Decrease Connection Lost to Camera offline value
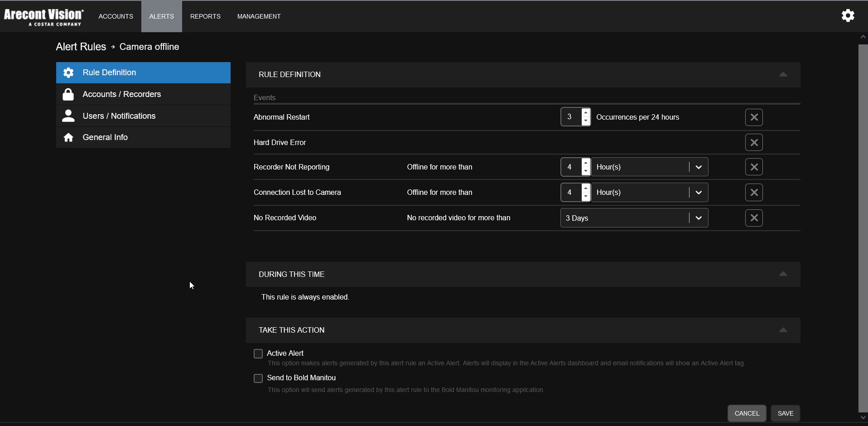Screen dimensions: 868x426 (x=586, y=197)
